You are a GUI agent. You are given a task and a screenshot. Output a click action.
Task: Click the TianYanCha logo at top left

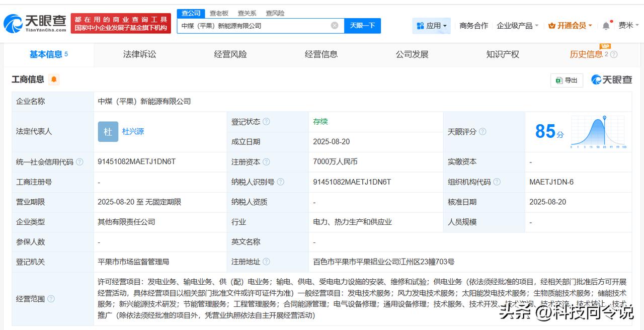tap(35, 23)
